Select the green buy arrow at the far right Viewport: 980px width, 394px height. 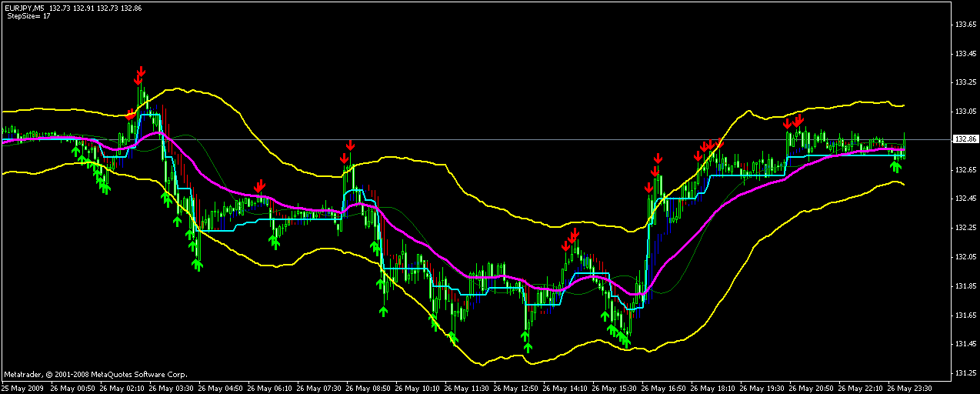[x=896, y=165]
